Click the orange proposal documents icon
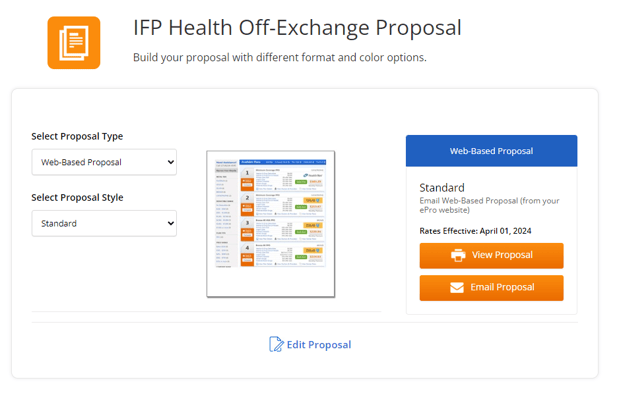Image resolution: width=619 pixels, height=395 pixels. tap(74, 43)
